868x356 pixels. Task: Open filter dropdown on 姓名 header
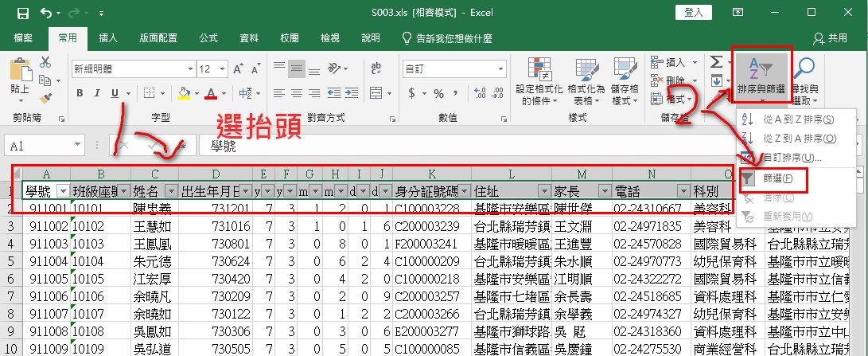coord(172,192)
